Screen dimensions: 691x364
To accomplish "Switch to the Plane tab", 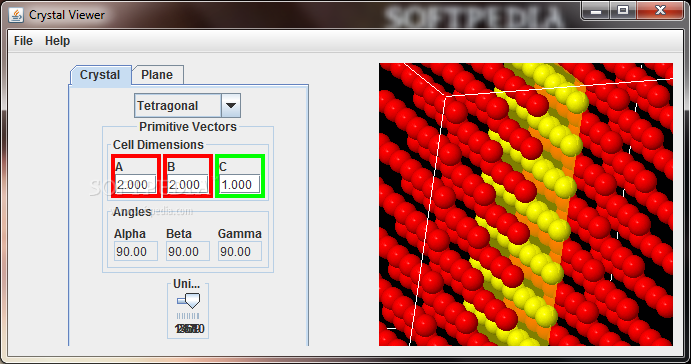I will coord(157,75).
